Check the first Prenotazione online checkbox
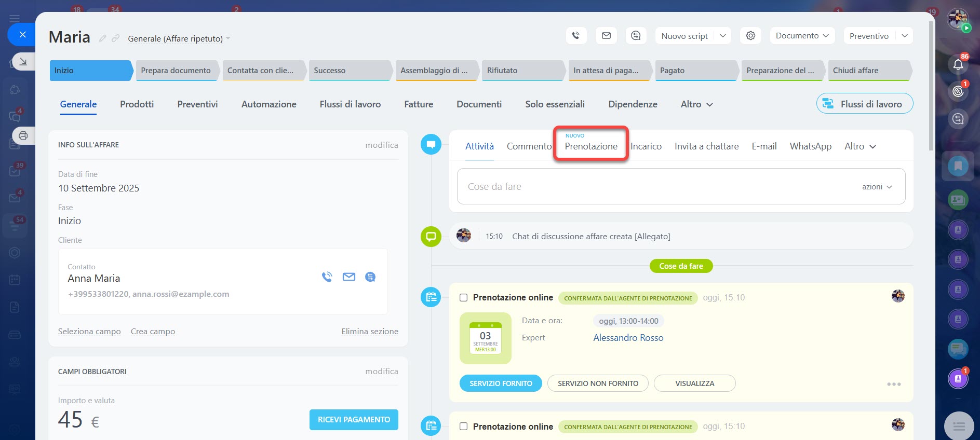 click(464, 298)
